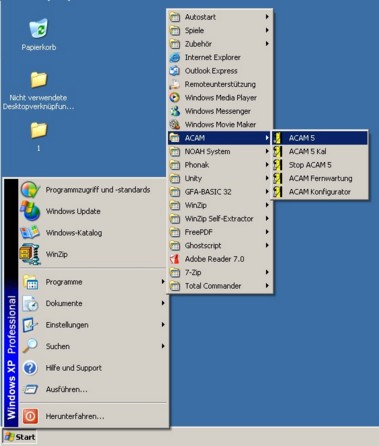
Task: Open the Papierkorb recycle bin icon
Action: coord(39,29)
